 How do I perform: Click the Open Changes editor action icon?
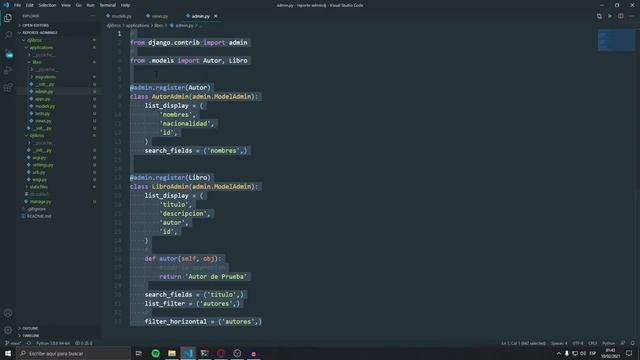tap(599, 16)
